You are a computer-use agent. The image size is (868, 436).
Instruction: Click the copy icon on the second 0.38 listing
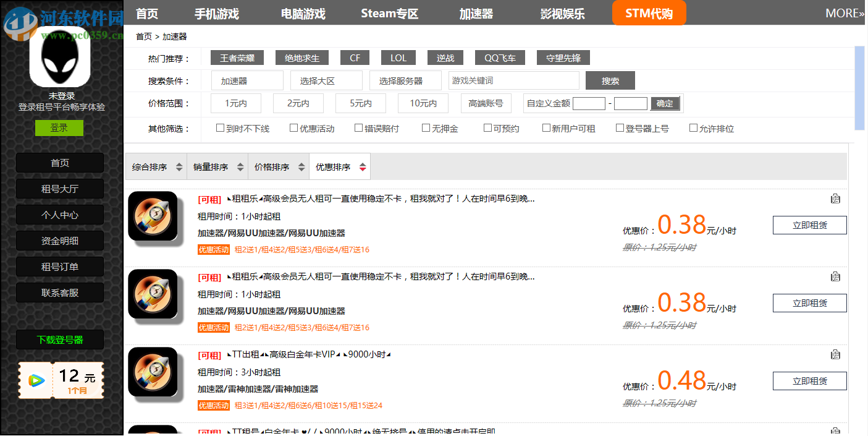(835, 276)
